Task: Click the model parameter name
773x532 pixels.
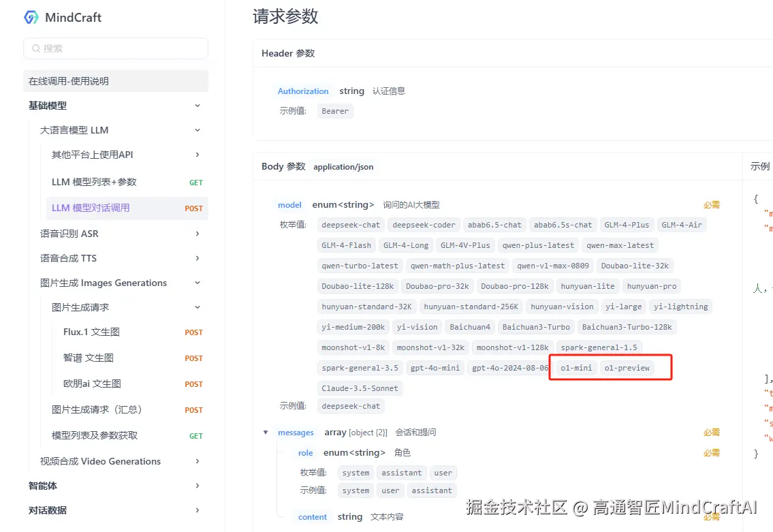Action: coord(289,204)
